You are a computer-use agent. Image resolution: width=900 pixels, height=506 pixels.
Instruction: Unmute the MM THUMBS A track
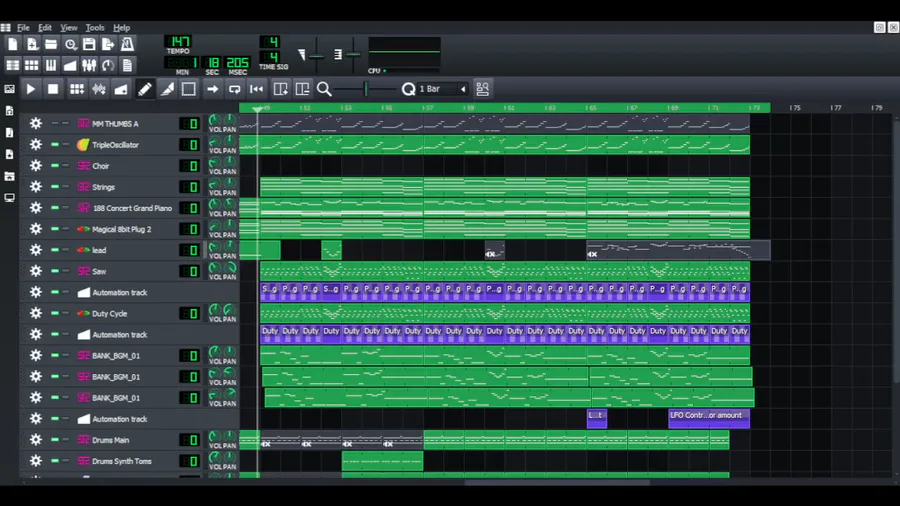(55, 123)
